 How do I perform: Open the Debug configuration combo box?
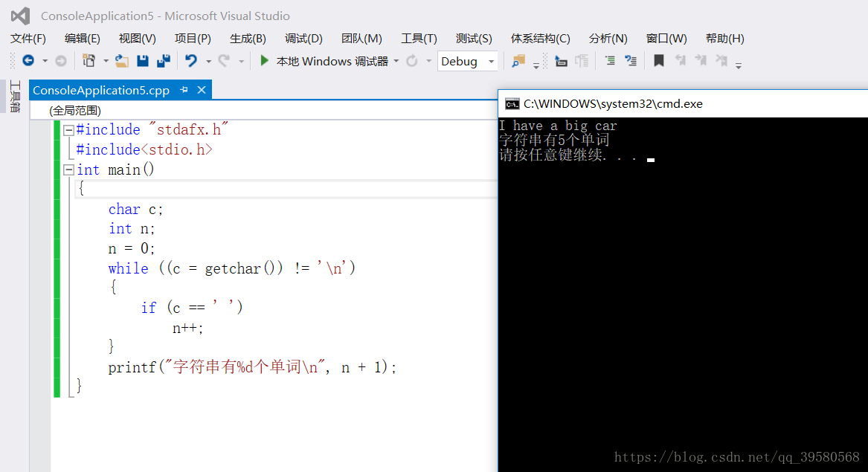(x=467, y=61)
